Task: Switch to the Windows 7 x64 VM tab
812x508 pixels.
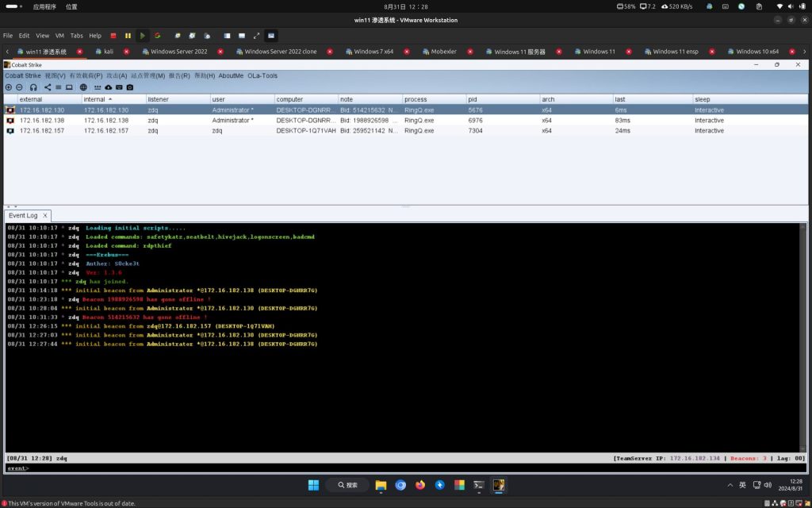Action: click(x=374, y=52)
